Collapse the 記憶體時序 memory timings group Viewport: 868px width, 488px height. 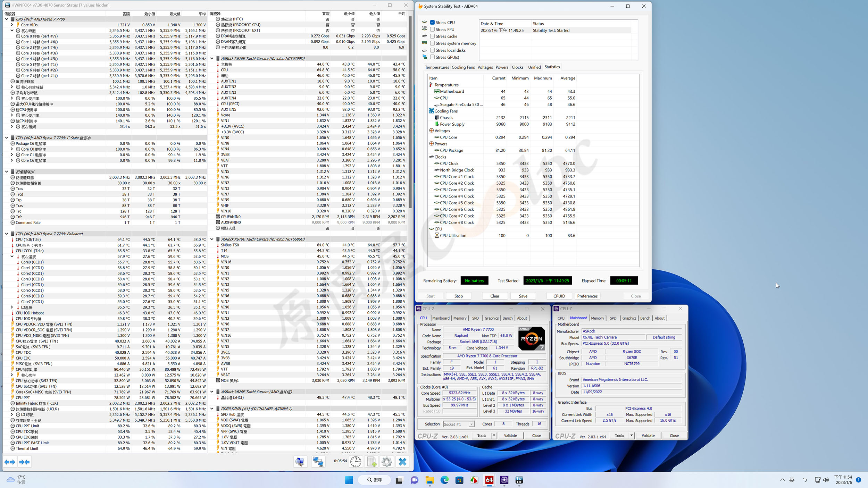coord(7,172)
